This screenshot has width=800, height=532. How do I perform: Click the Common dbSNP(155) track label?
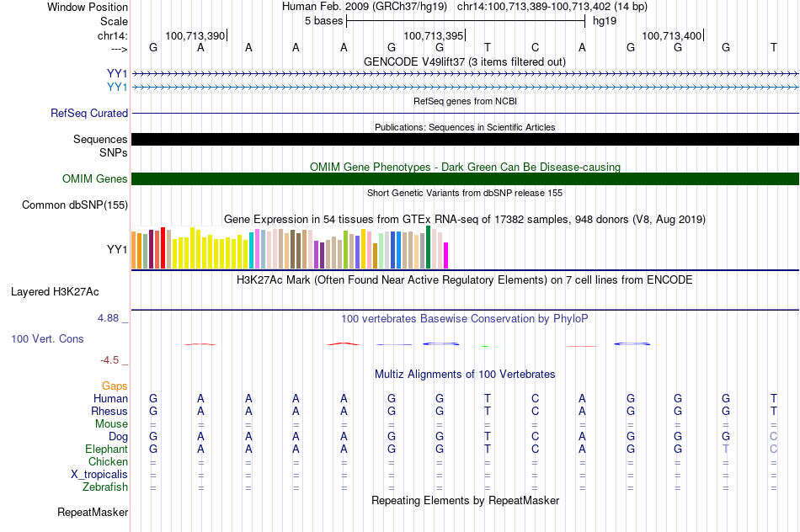(x=74, y=205)
